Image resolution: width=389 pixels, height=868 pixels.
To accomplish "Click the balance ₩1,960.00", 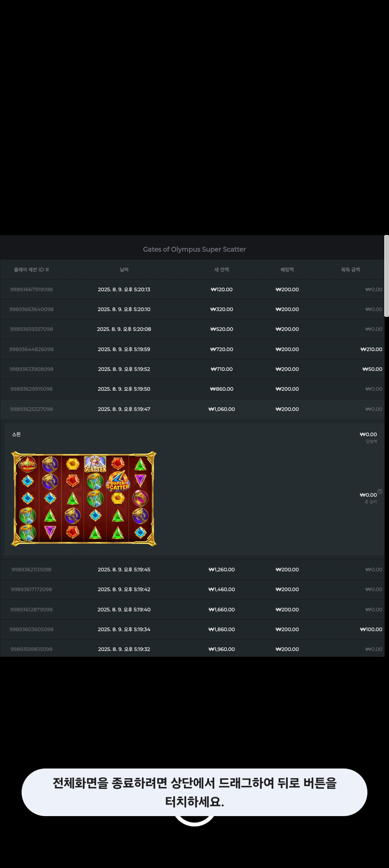I will [x=222, y=649].
